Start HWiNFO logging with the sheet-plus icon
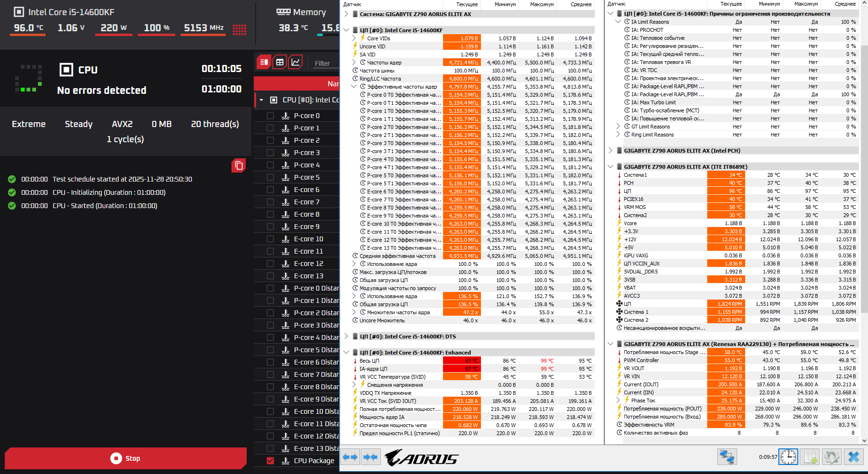 (x=810, y=457)
